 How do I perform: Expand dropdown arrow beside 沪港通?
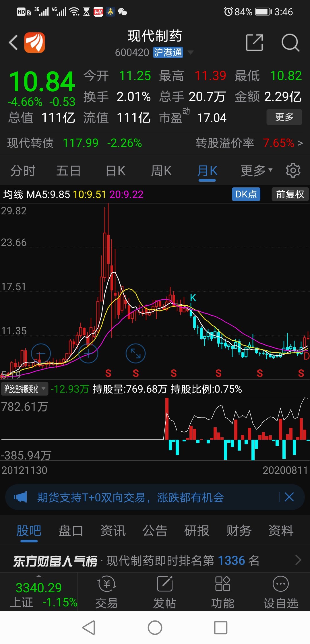190,52
